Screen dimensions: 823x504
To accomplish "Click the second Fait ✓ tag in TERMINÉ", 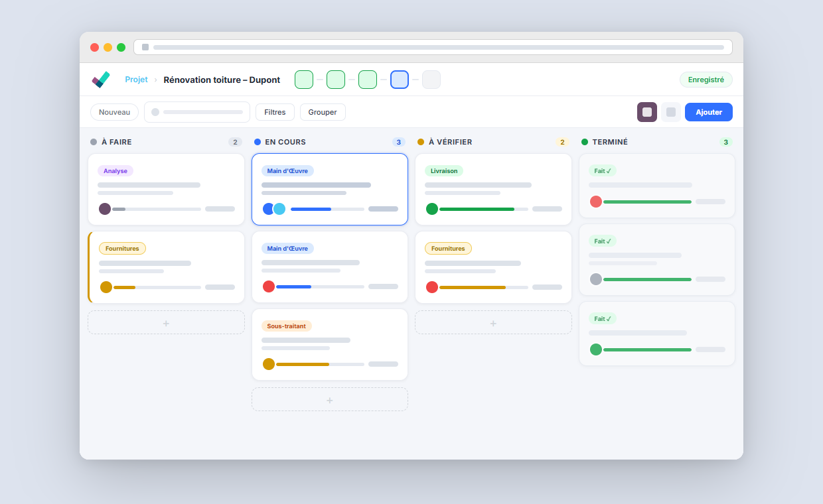I will (603, 241).
